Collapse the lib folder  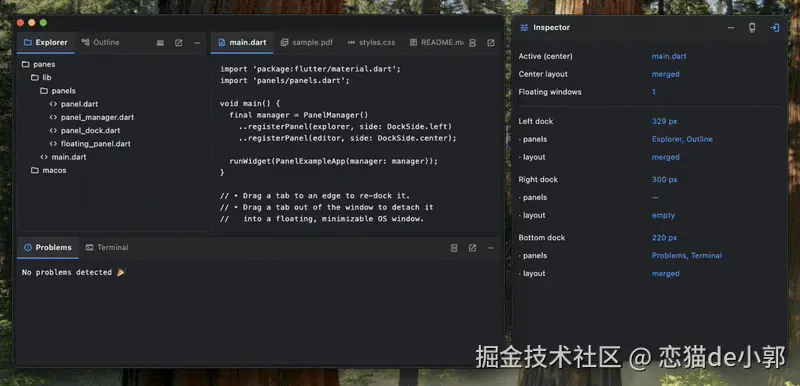[35, 78]
